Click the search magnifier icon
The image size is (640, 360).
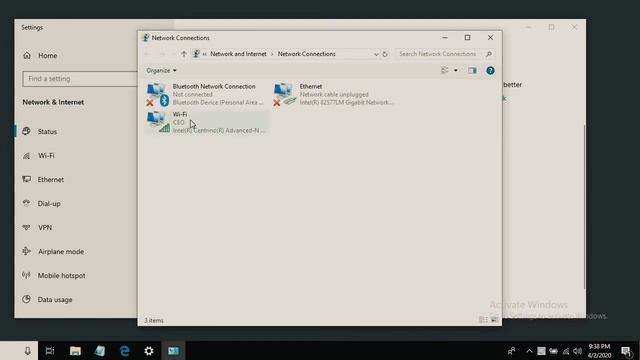tap(489, 54)
